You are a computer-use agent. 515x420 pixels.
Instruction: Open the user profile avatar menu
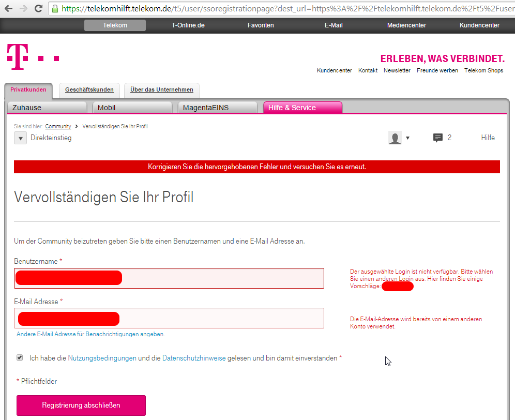pyautogui.click(x=395, y=138)
